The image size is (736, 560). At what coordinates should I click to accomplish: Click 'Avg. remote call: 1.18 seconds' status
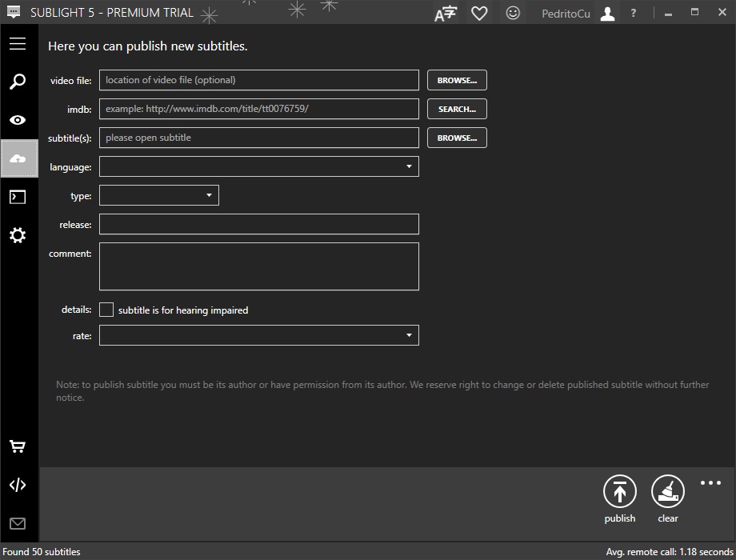[670, 552]
